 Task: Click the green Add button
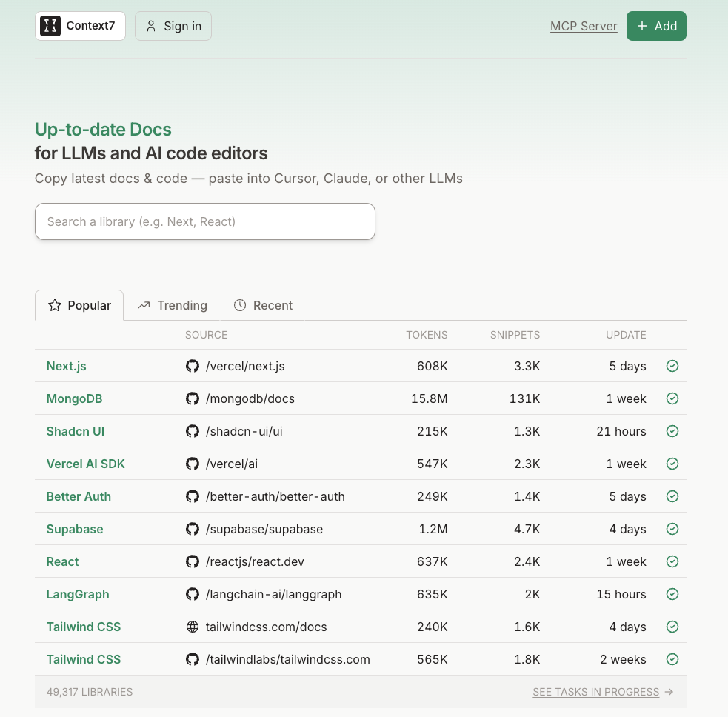(x=656, y=26)
